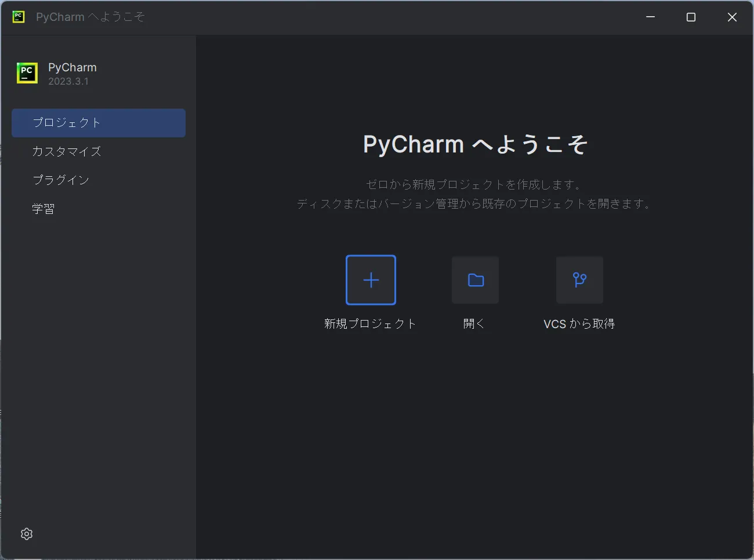754x560 pixels.
Task: Minimize the PyCharm welcome window
Action: click(650, 17)
